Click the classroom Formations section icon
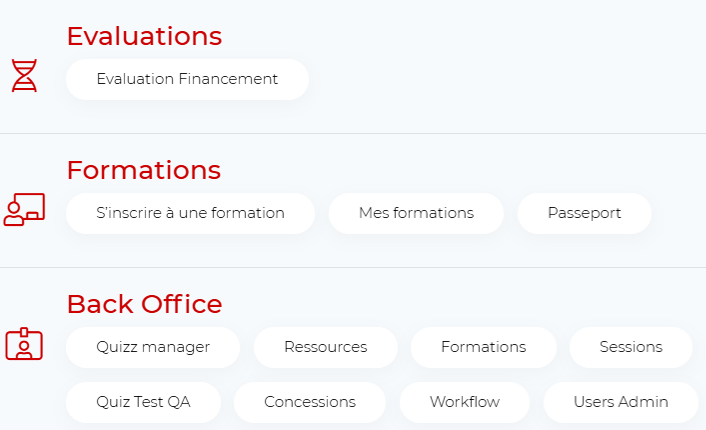This screenshot has height=430, width=706. 24,210
